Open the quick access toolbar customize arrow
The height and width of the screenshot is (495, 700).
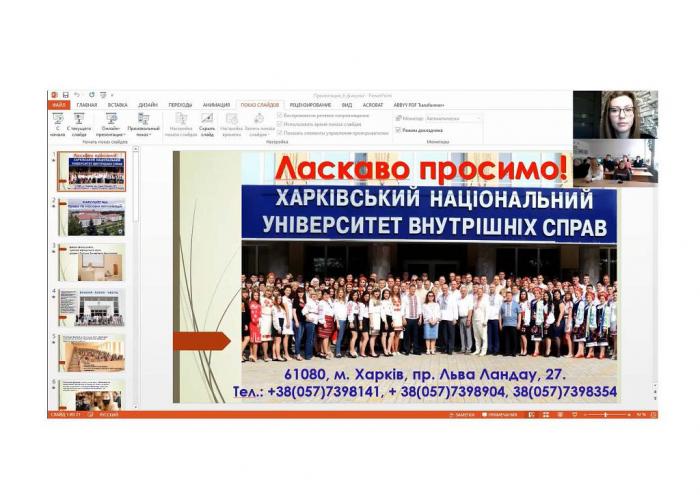point(110,95)
